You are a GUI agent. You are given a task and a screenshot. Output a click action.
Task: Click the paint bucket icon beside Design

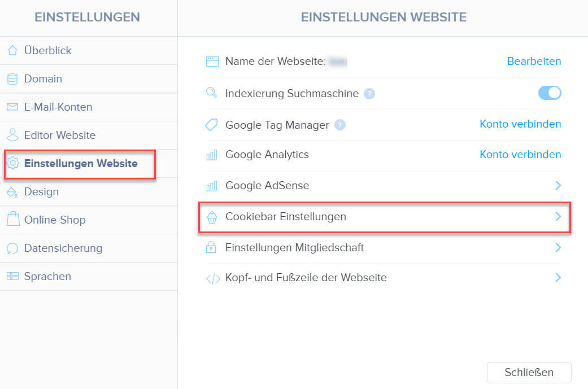tap(12, 192)
